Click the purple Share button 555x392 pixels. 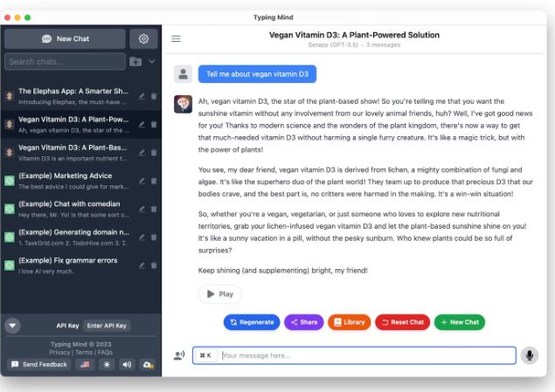[304, 322]
